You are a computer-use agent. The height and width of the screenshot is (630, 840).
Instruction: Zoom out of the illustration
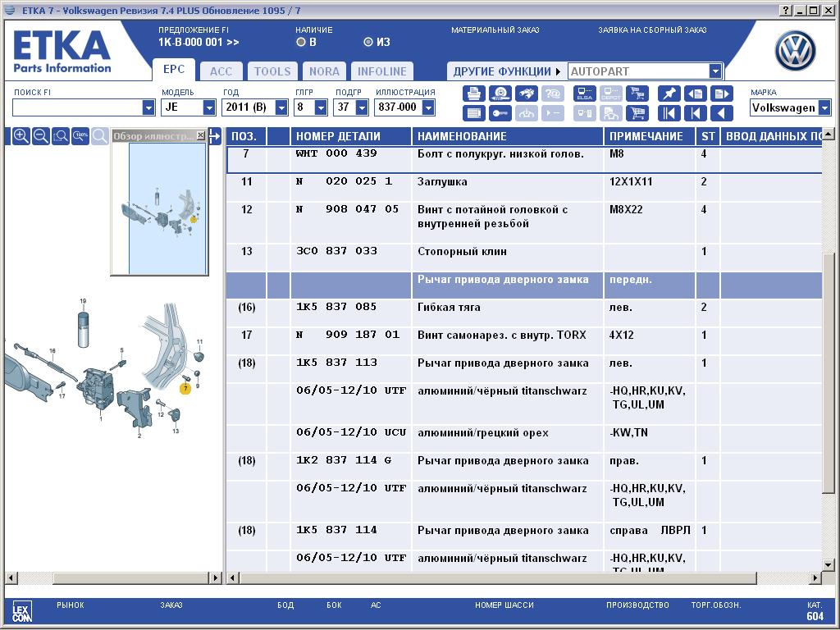coord(41,136)
